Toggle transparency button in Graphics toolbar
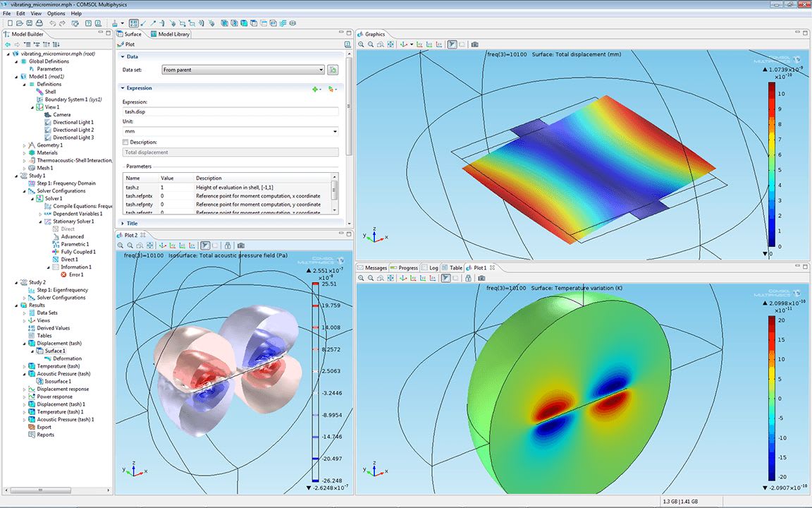The image size is (812, 508). (x=462, y=44)
